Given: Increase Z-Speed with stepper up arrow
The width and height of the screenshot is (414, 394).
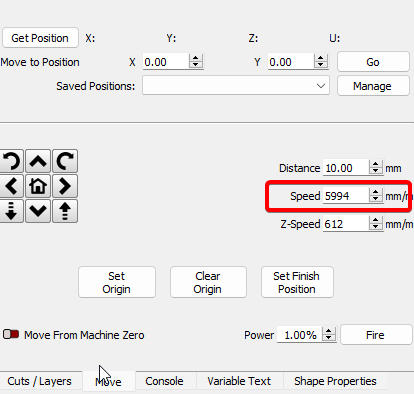Looking at the screenshot, I should tap(376, 220).
